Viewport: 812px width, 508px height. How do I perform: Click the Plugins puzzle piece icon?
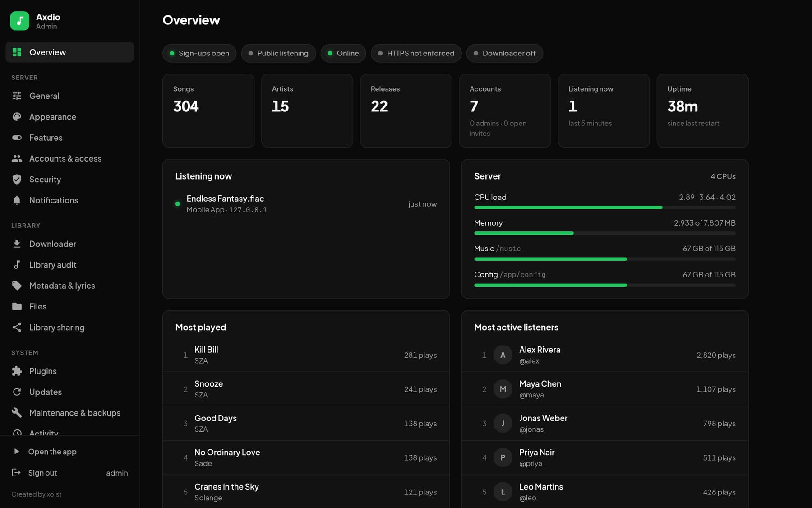17,371
